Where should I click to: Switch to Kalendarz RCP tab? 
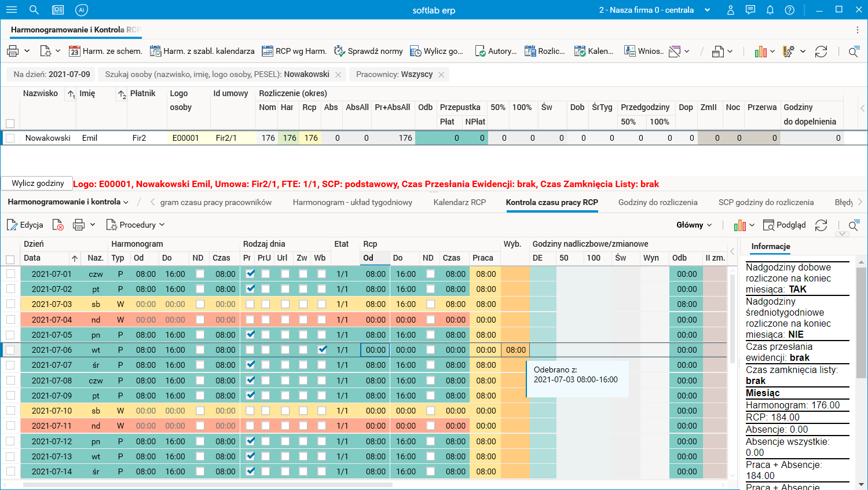click(x=459, y=202)
